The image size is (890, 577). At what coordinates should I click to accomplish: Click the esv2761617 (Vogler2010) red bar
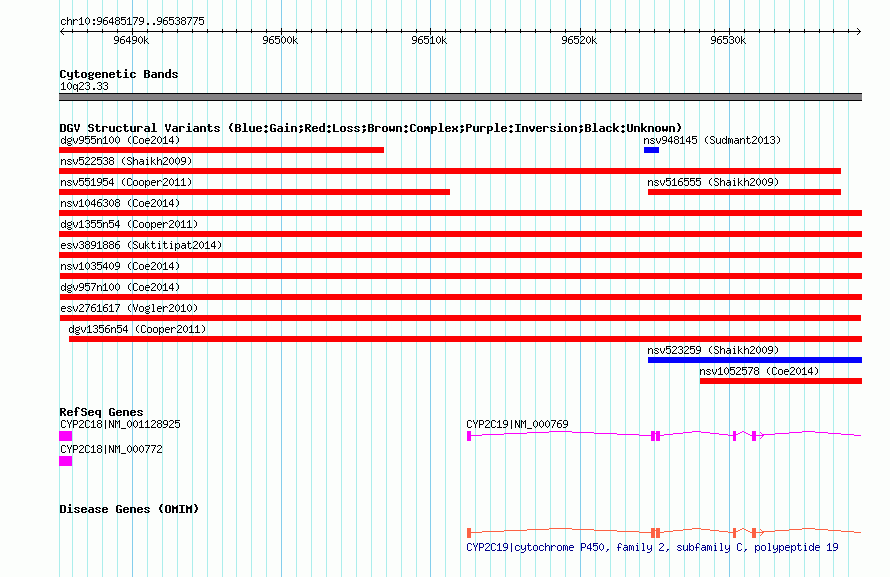pyautogui.click(x=460, y=318)
